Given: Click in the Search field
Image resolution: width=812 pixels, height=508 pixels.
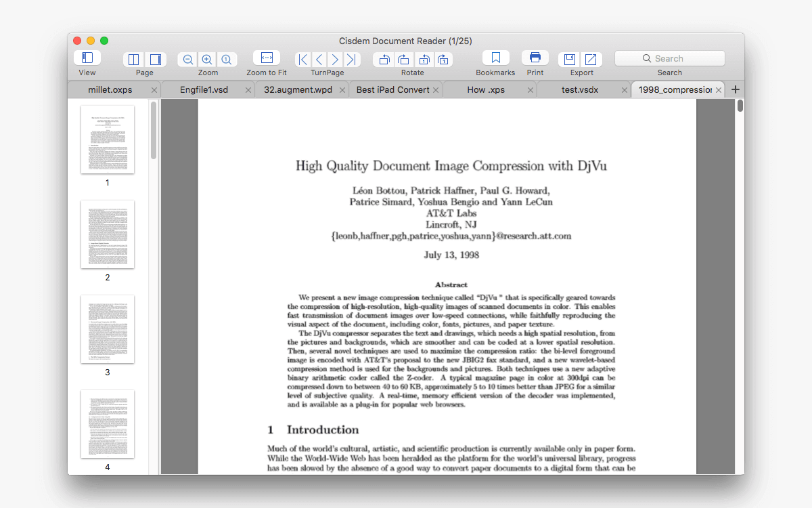Looking at the screenshot, I should [669, 58].
